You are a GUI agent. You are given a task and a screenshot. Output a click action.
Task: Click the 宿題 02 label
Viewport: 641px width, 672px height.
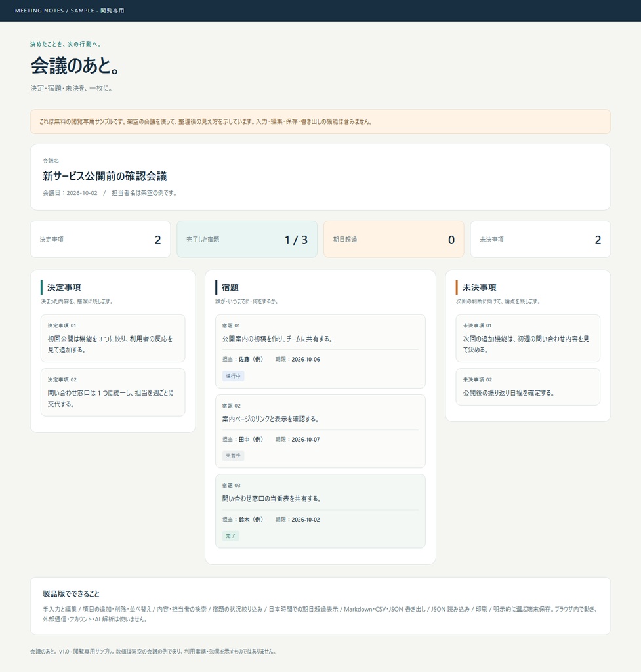[231, 406]
